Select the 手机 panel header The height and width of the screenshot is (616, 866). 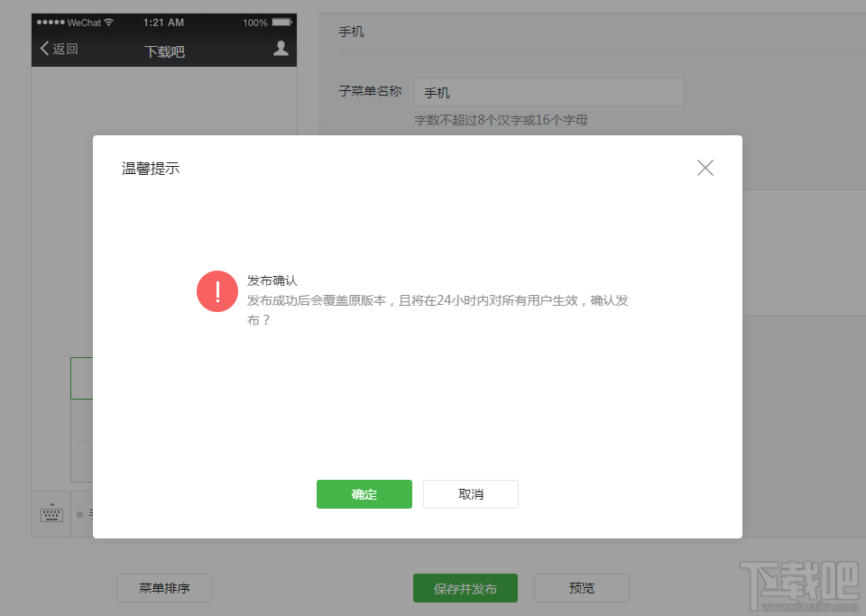tap(350, 31)
